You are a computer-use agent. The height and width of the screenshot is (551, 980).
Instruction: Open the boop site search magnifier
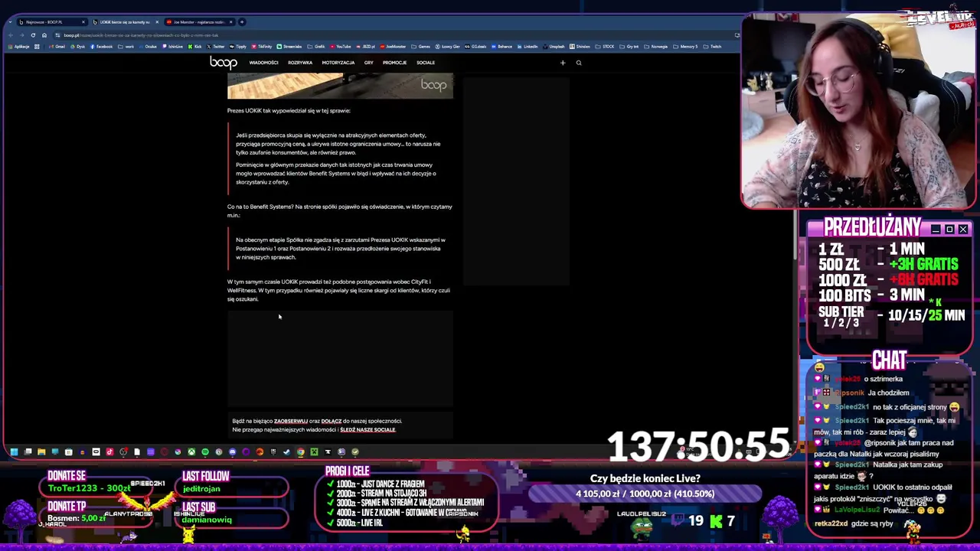tap(579, 63)
